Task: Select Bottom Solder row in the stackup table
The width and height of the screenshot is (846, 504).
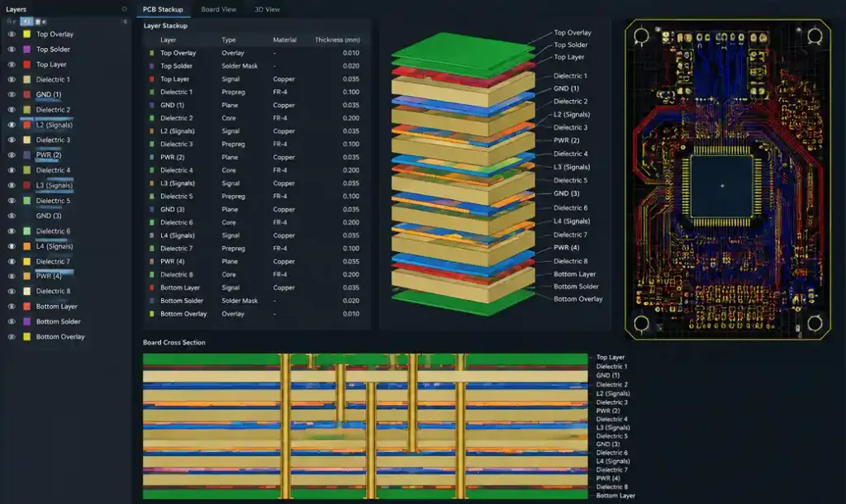Action: click(x=254, y=301)
